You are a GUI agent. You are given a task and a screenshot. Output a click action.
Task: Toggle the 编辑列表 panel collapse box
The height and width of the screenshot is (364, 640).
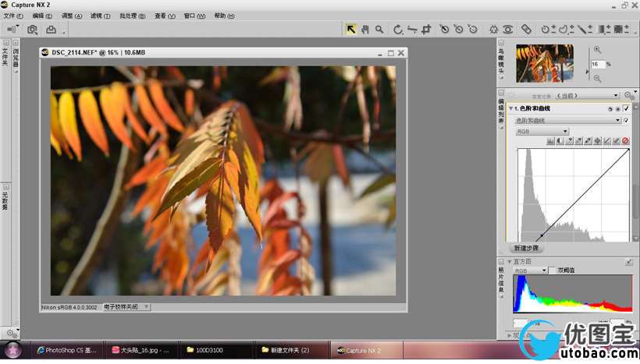501,93
